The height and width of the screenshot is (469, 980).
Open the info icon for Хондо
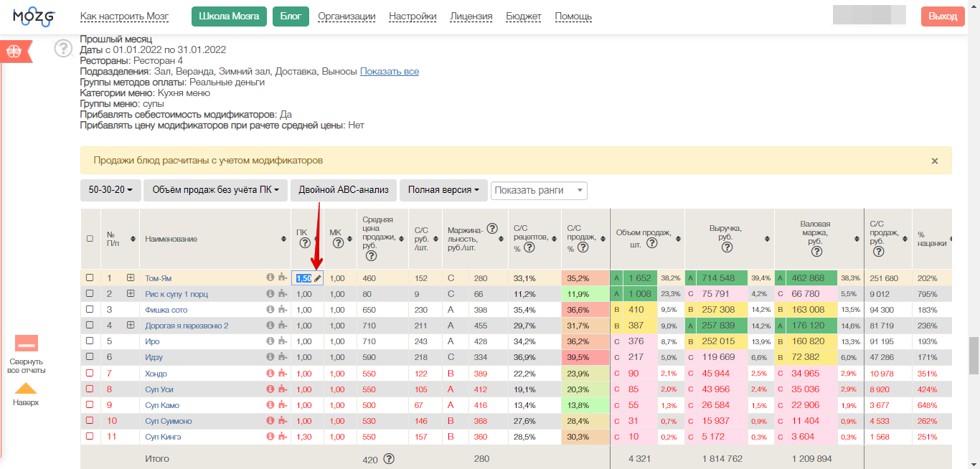270,374
